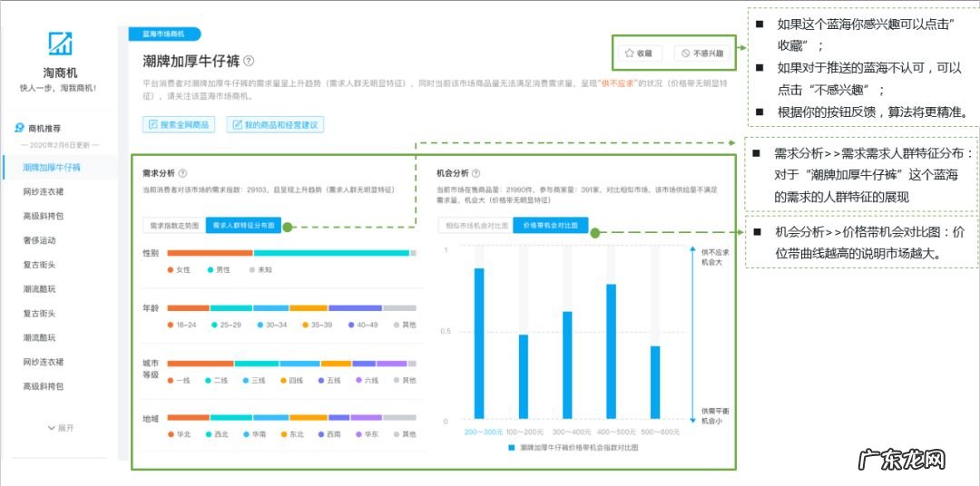Click the 地域 row label
Viewport: 980px width, 486px height.
[x=150, y=417]
